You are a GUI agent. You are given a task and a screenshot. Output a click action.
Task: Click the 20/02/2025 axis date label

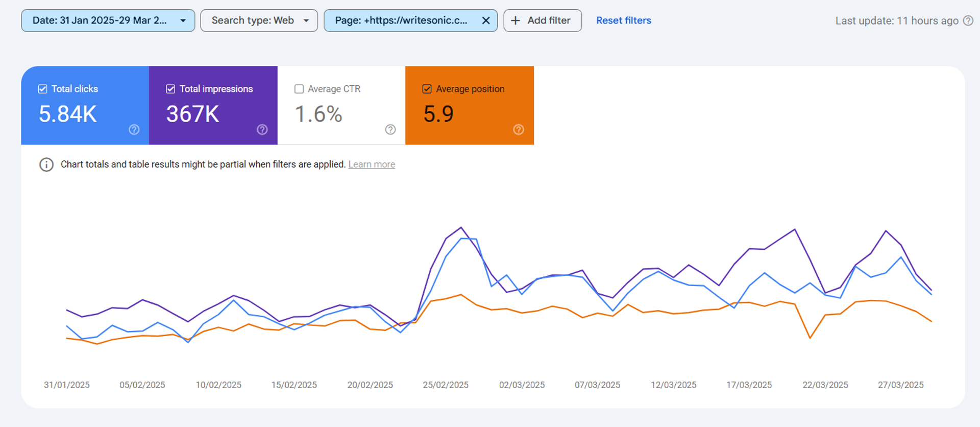(370, 385)
